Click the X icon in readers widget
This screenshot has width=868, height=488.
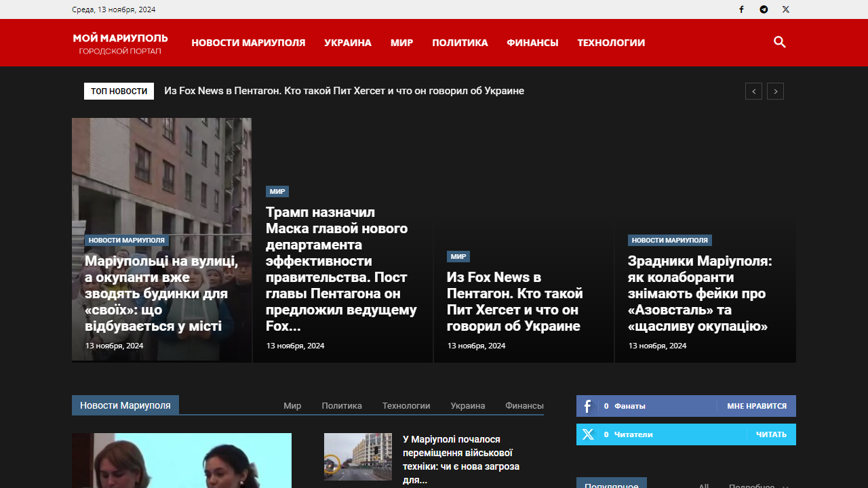point(587,434)
